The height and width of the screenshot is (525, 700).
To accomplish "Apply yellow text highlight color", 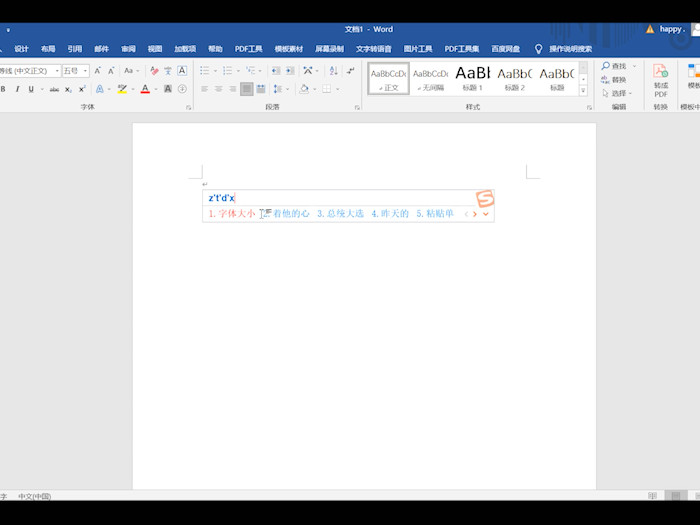I will point(122,89).
